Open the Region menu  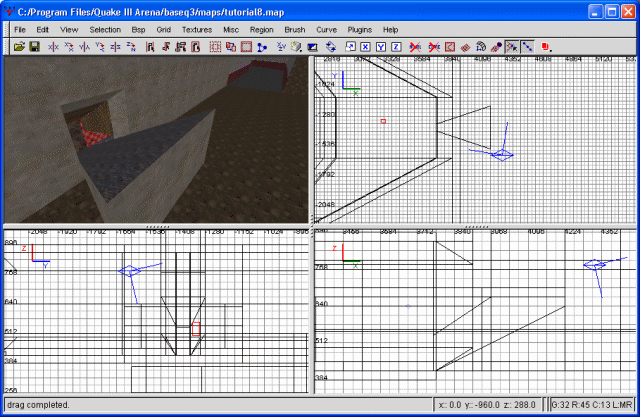click(x=261, y=30)
